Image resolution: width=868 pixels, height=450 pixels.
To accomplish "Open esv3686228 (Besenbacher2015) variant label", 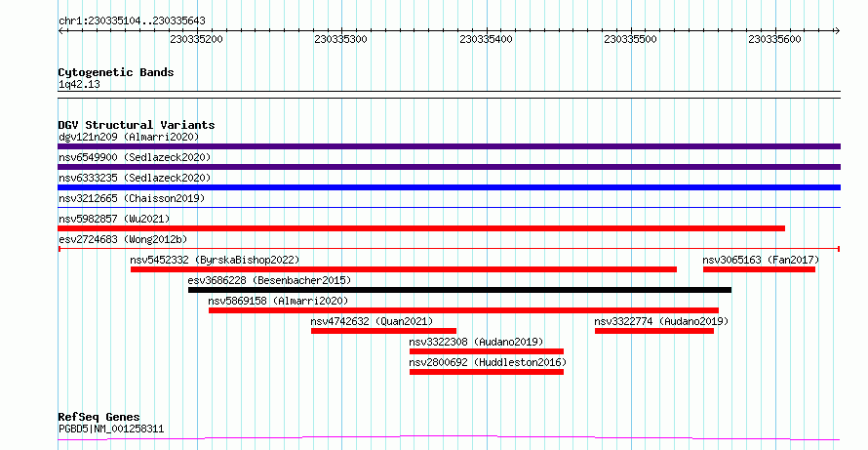I will [x=269, y=280].
